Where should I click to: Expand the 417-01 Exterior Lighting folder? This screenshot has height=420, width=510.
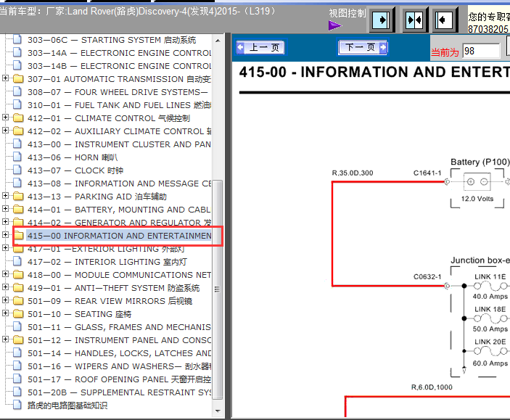[5, 248]
